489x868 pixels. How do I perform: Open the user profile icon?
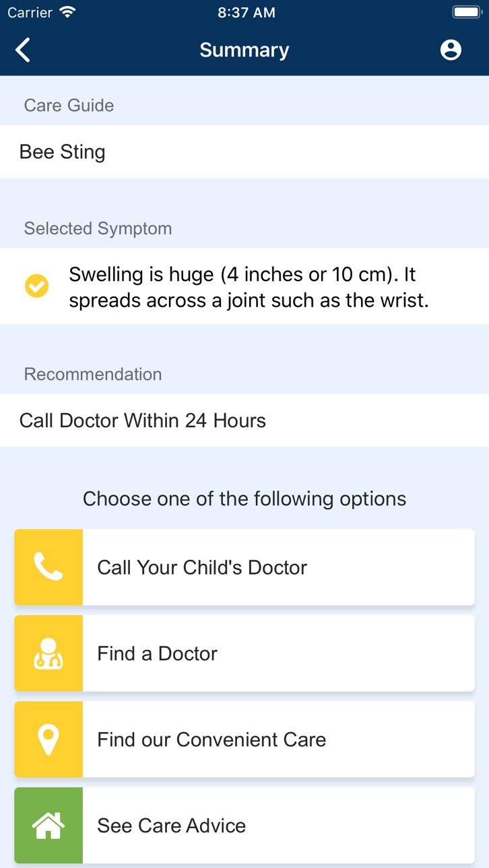point(451,50)
